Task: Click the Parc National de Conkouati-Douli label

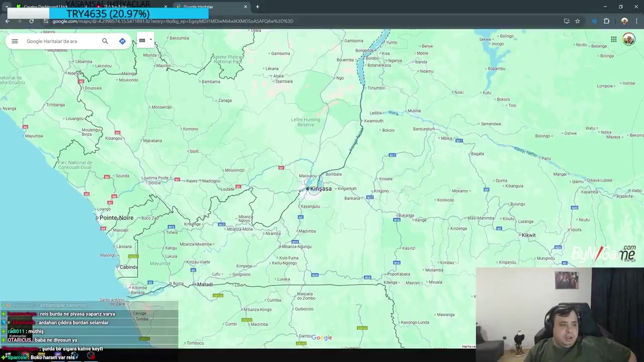Action: click(75, 165)
